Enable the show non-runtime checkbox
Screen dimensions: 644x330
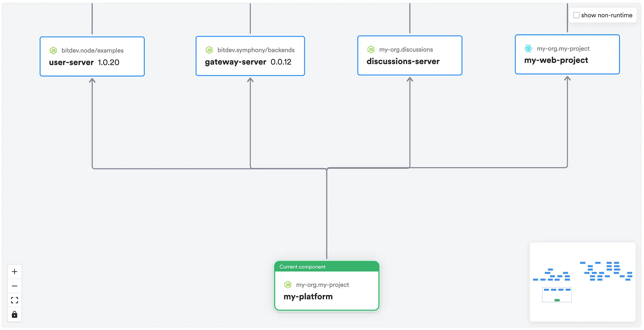point(576,15)
